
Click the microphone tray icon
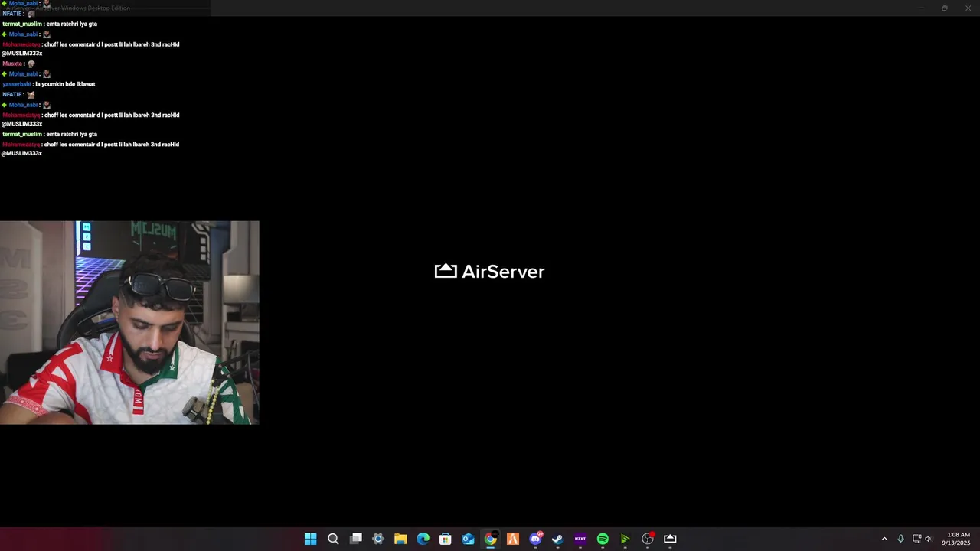point(900,539)
